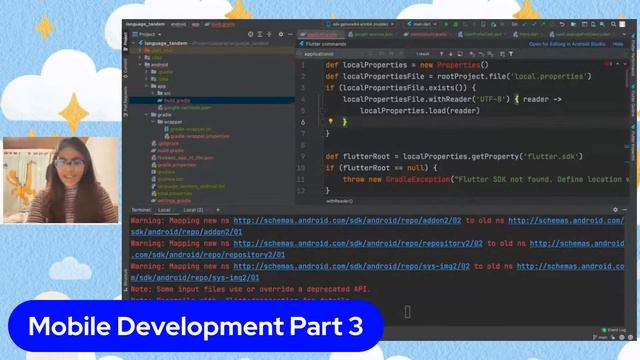The height and width of the screenshot is (360, 640).
Task: Select the active build.gradle editor tab
Action: [321, 35]
